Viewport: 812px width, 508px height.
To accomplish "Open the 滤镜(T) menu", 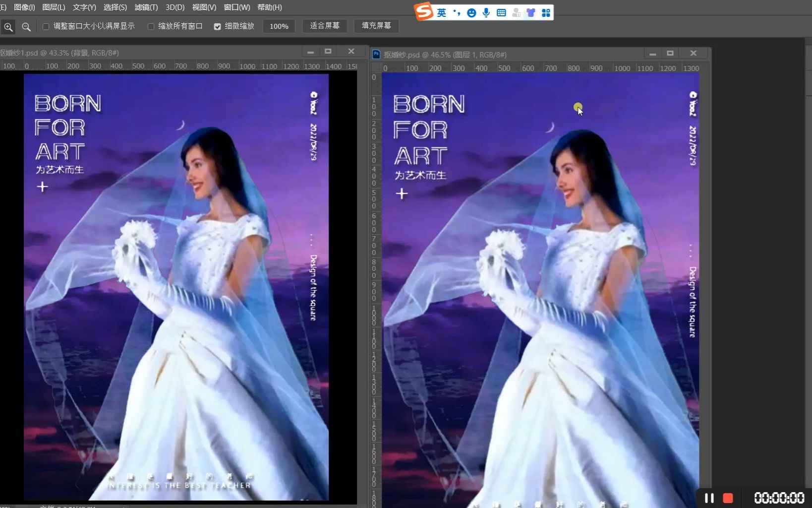I will coord(146,7).
